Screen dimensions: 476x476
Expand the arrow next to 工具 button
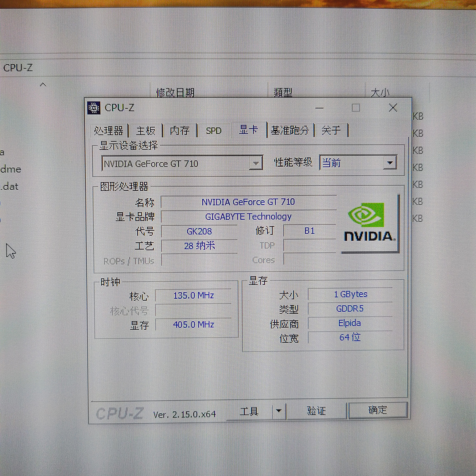pos(278,411)
